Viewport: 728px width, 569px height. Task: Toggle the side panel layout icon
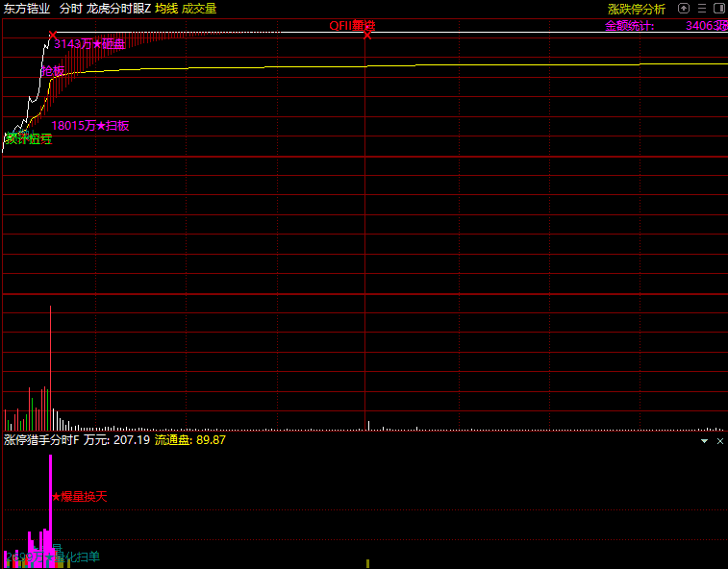tap(718, 9)
